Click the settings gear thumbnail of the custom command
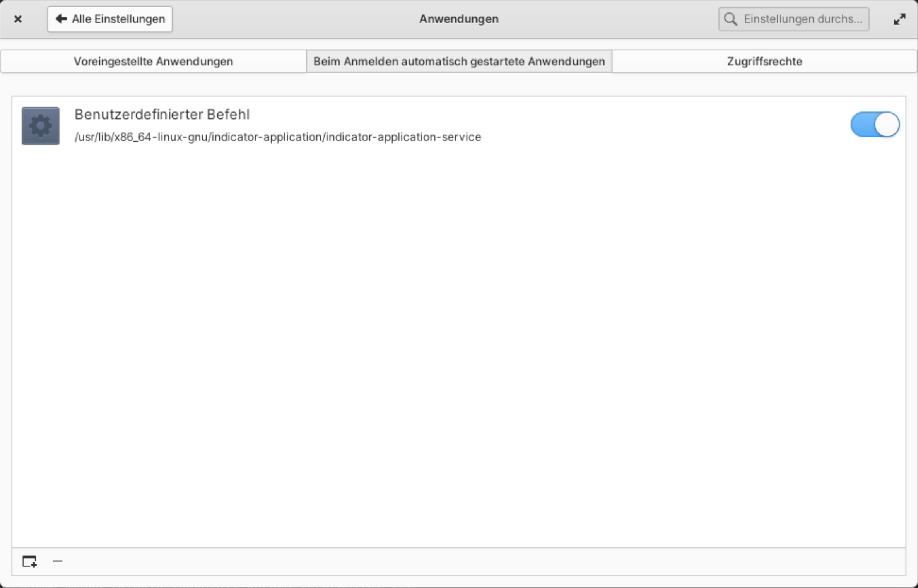 (x=40, y=125)
